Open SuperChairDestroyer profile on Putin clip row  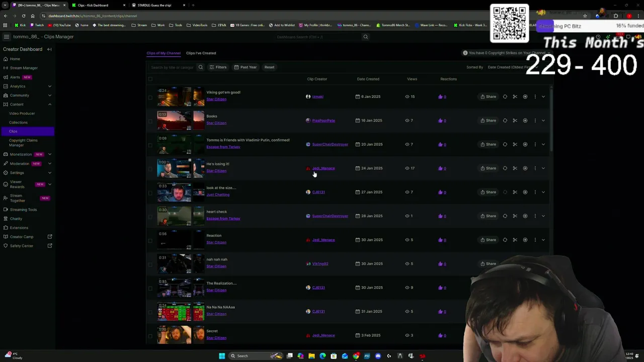tap(330, 144)
